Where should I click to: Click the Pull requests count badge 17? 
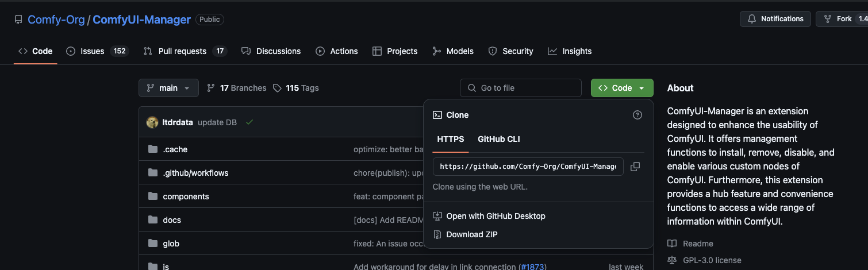(220, 51)
